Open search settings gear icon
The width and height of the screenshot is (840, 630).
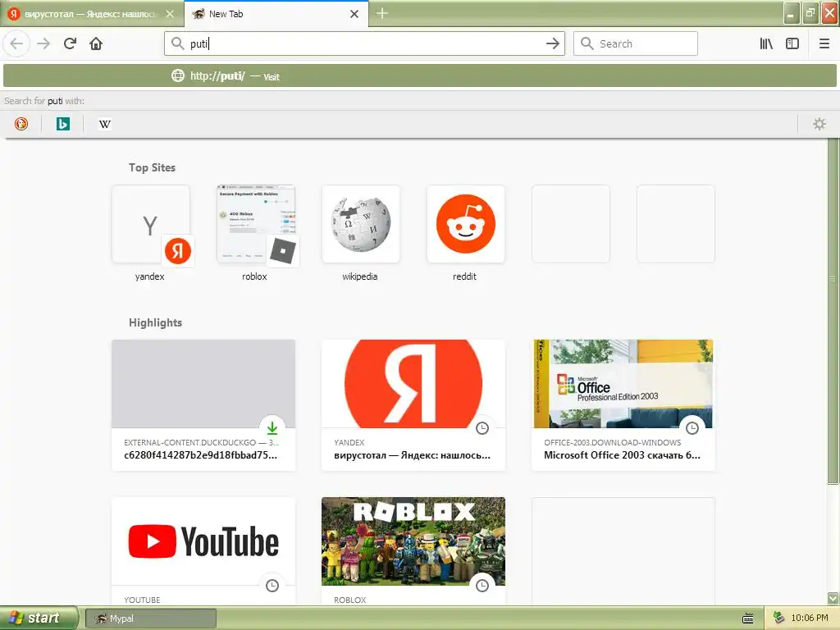[819, 125]
